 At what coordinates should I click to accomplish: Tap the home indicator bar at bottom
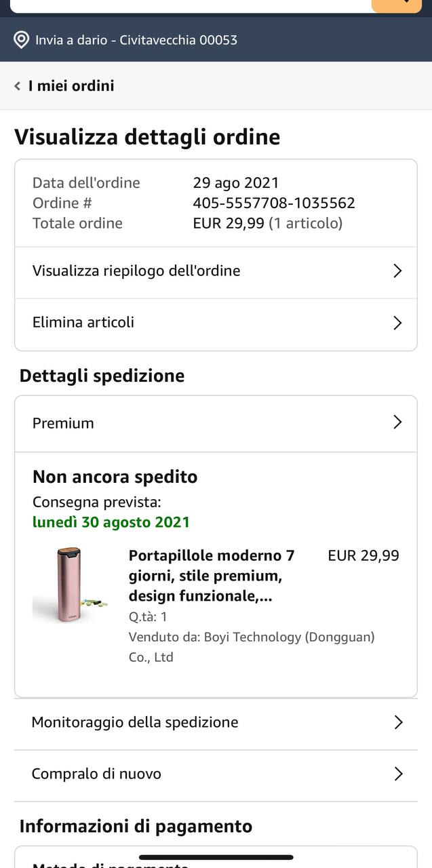[x=216, y=857]
